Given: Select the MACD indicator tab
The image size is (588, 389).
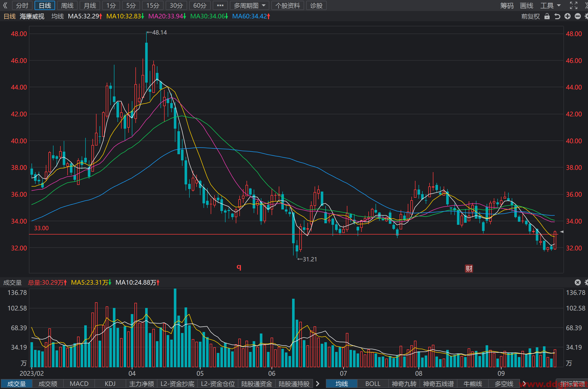Looking at the screenshot, I should 79,384.
